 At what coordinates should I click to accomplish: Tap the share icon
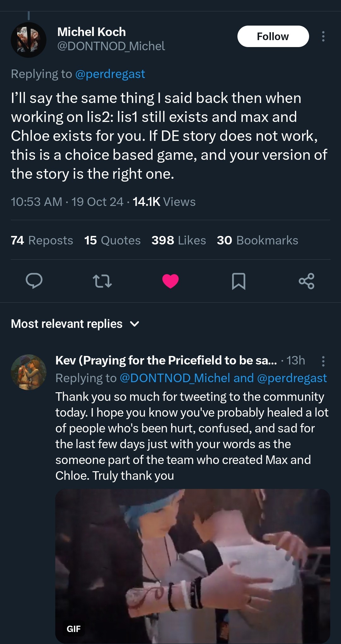tap(306, 281)
